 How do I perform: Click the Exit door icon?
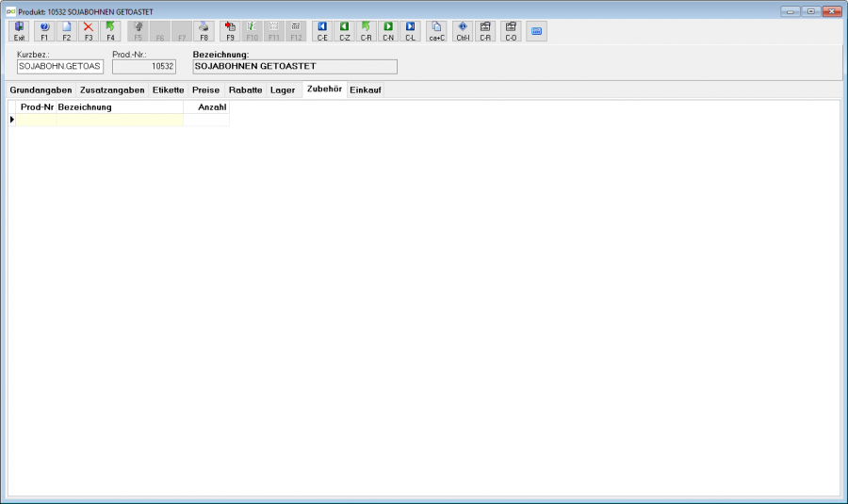pyautogui.click(x=19, y=31)
